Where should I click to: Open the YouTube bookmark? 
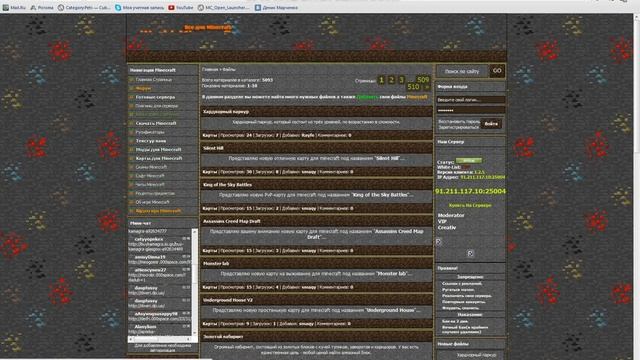(x=181, y=7)
